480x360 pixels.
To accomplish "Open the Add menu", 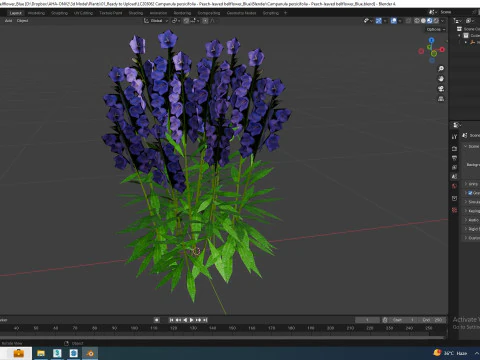I will (x=8, y=21).
